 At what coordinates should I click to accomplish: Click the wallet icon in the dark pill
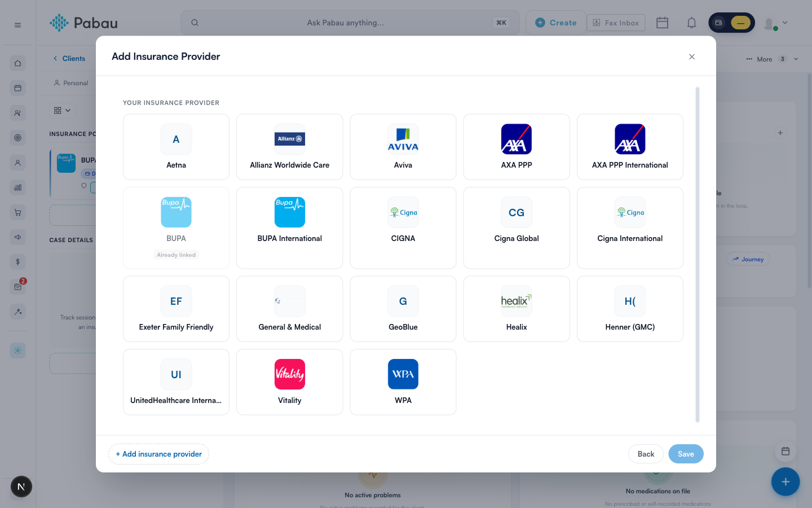pos(718,23)
